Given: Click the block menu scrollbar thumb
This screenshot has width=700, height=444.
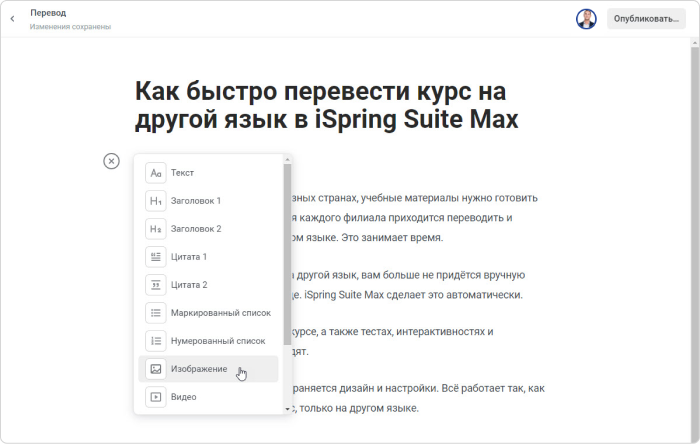Looking at the screenshot, I should [x=288, y=254].
